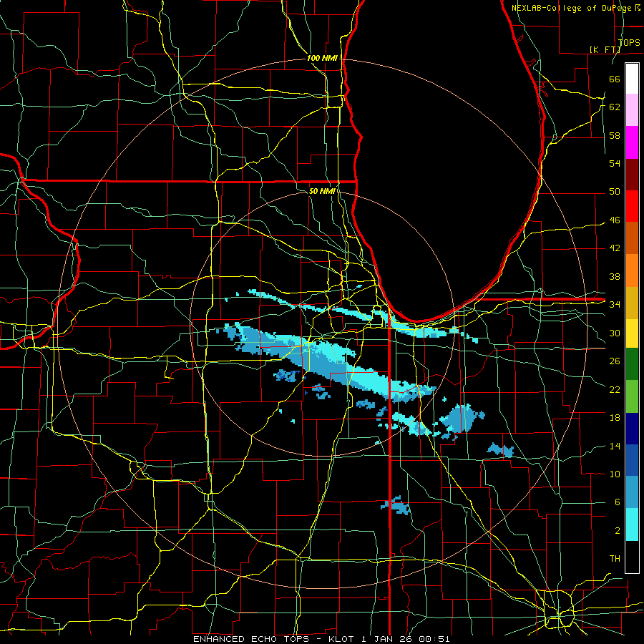Click the legend value 66

coord(615,79)
